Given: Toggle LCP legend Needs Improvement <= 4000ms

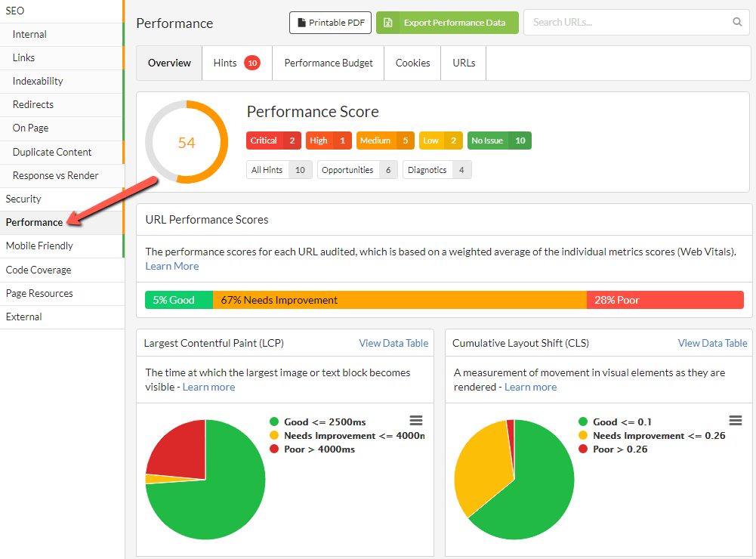Looking at the screenshot, I should coord(347,436).
